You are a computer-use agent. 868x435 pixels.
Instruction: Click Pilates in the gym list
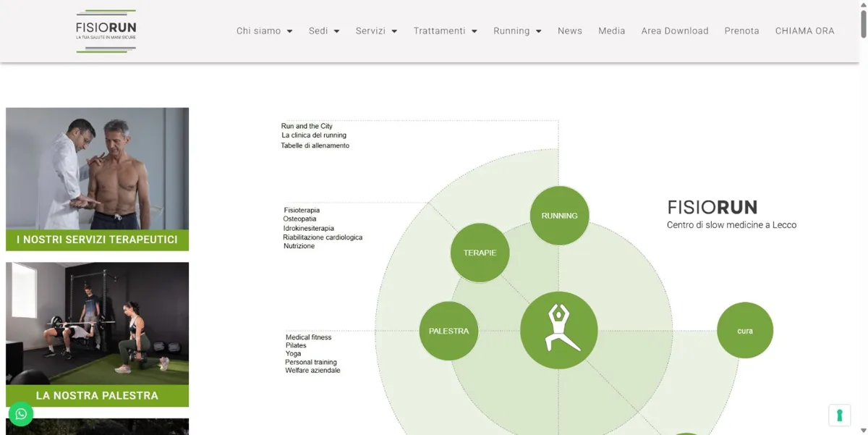click(x=296, y=346)
